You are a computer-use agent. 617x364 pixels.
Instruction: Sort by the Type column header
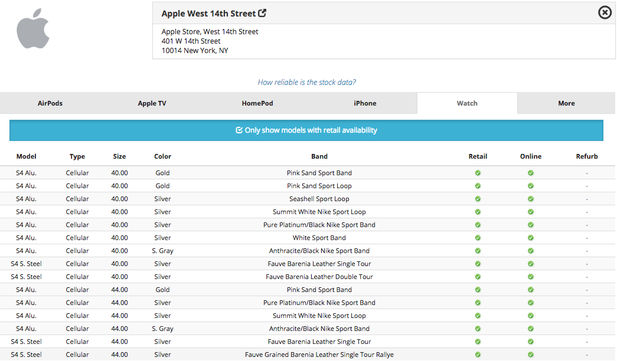77,156
